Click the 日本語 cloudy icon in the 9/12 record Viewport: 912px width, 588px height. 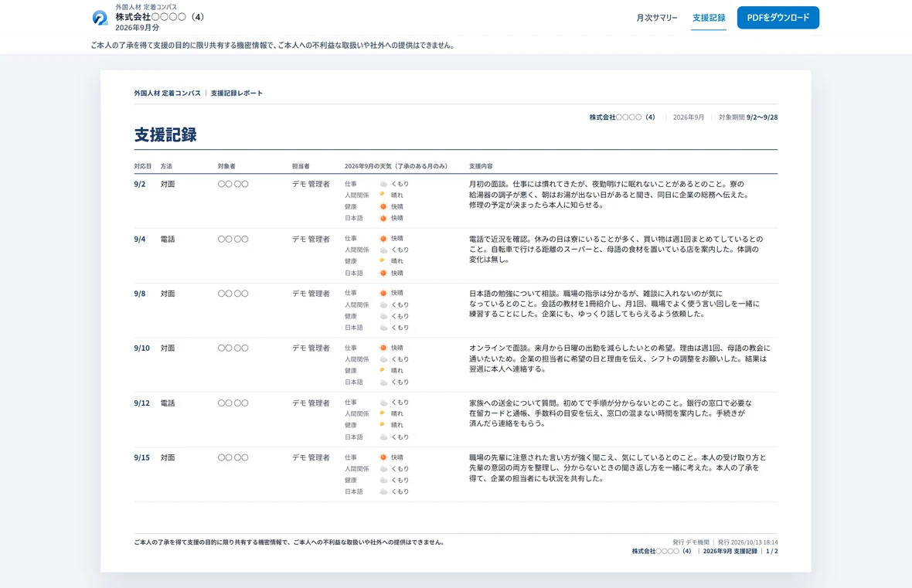(x=383, y=437)
